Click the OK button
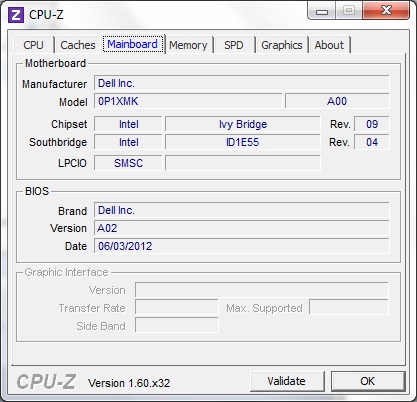The height and width of the screenshot is (402, 417). (x=368, y=381)
